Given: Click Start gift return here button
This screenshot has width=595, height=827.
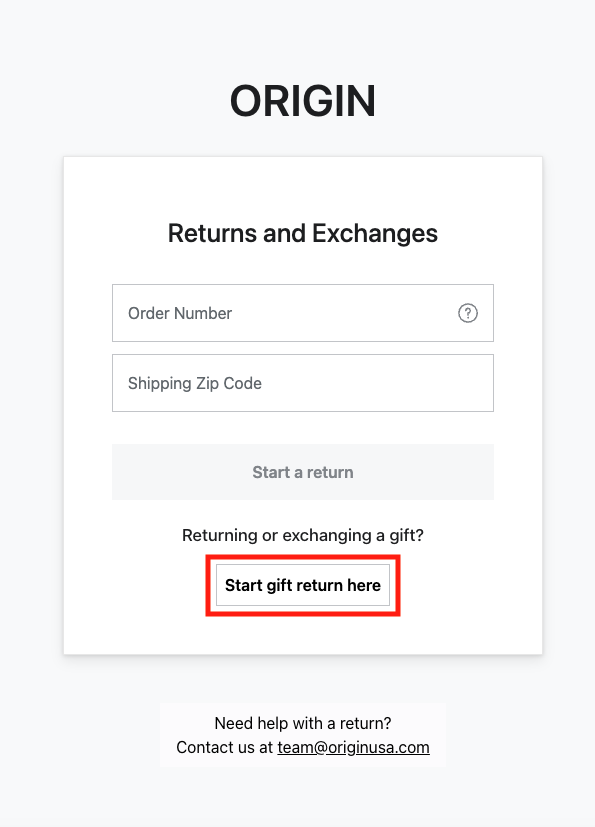Looking at the screenshot, I should 303,585.
